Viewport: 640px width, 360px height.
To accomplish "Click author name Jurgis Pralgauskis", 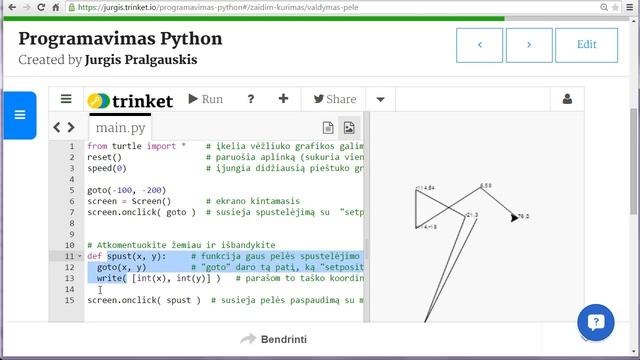I will tap(141, 60).
